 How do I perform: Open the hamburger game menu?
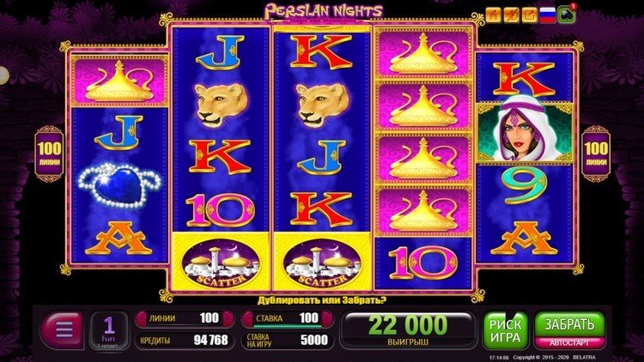(64, 329)
